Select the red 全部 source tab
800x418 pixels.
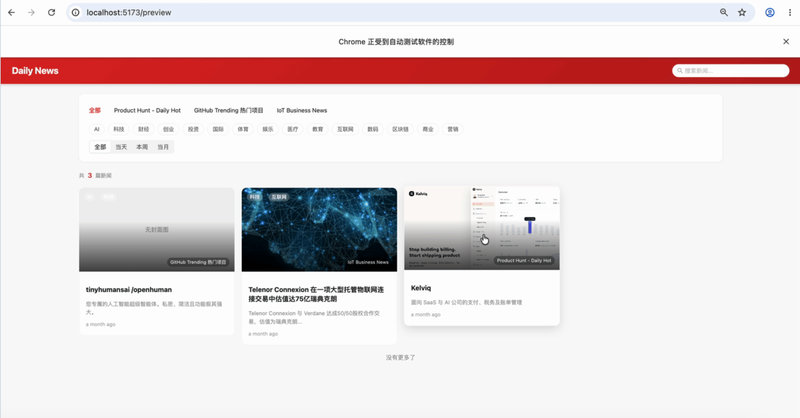(x=95, y=110)
